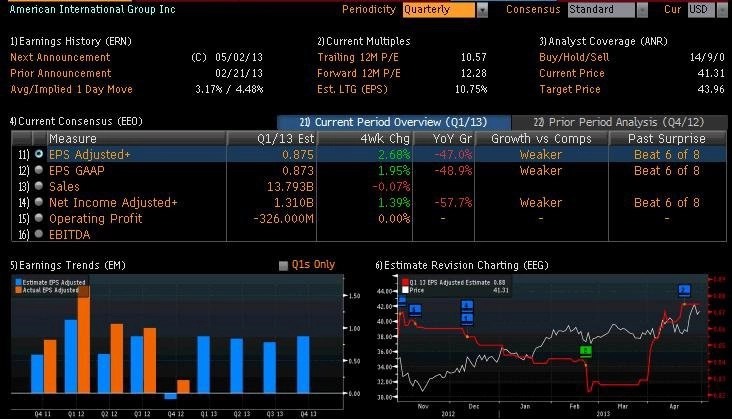Click the Avg/Implied move value 3.17% / 4.48%
This screenshot has width=732, height=419.
(x=229, y=89)
